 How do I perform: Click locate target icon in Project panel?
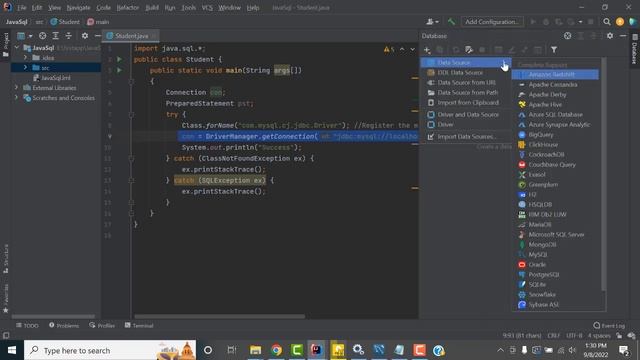[42, 36]
